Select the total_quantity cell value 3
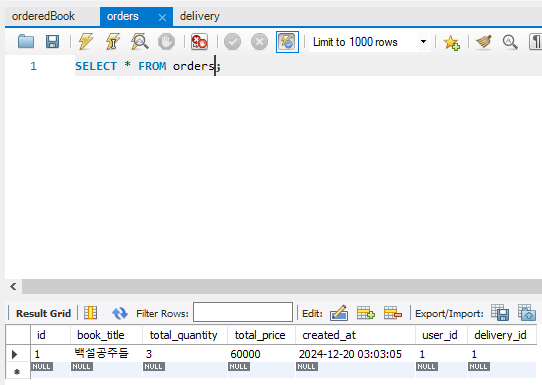The width and height of the screenshot is (542, 385). (x=185, y=354)
